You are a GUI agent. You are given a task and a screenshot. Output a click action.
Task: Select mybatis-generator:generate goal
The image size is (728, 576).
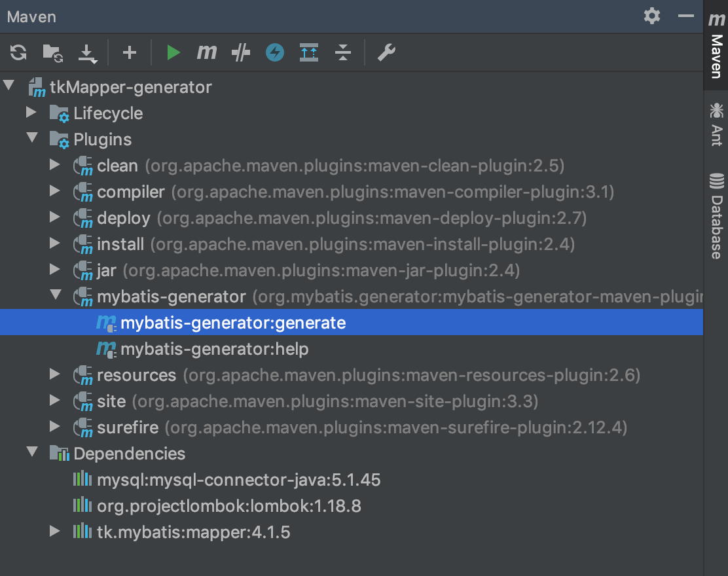tap(352, 323)
